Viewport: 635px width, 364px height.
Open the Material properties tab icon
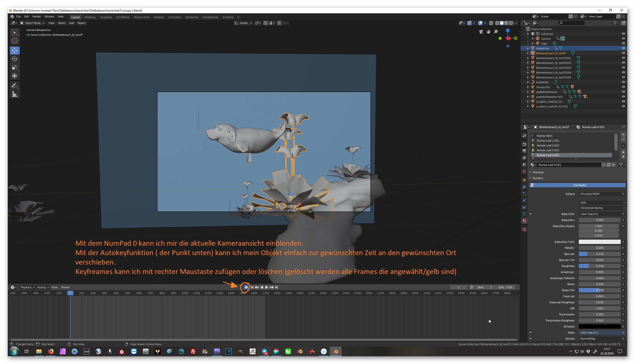click(524, 221)
